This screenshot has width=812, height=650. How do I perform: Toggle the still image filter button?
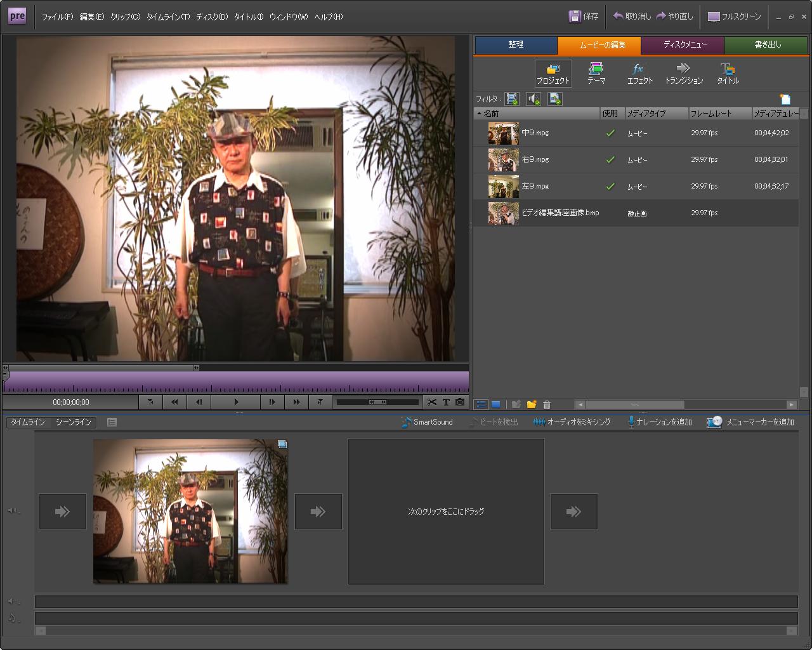pos(555,99)
